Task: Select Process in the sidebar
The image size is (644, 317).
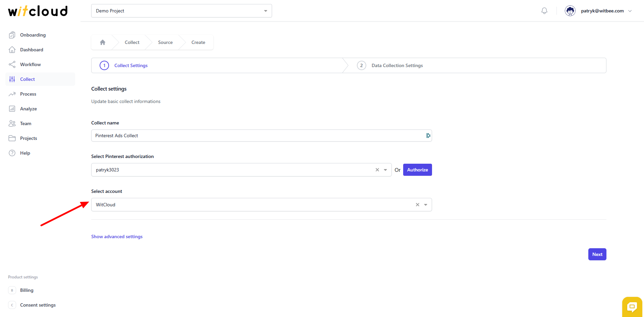Action: pos(40,94)
